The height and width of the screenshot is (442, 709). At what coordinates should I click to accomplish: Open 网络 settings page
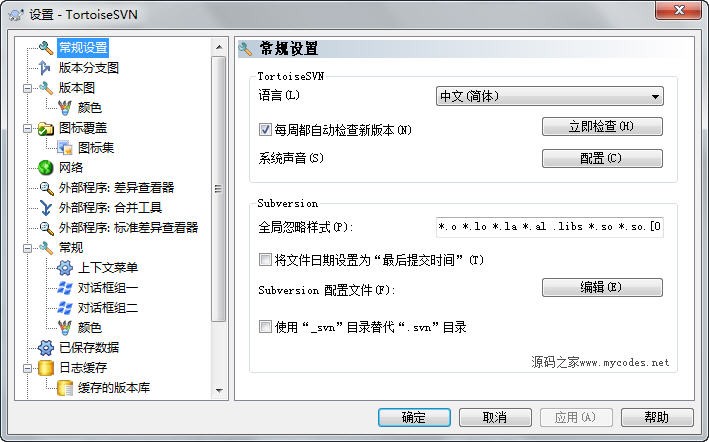71,168
